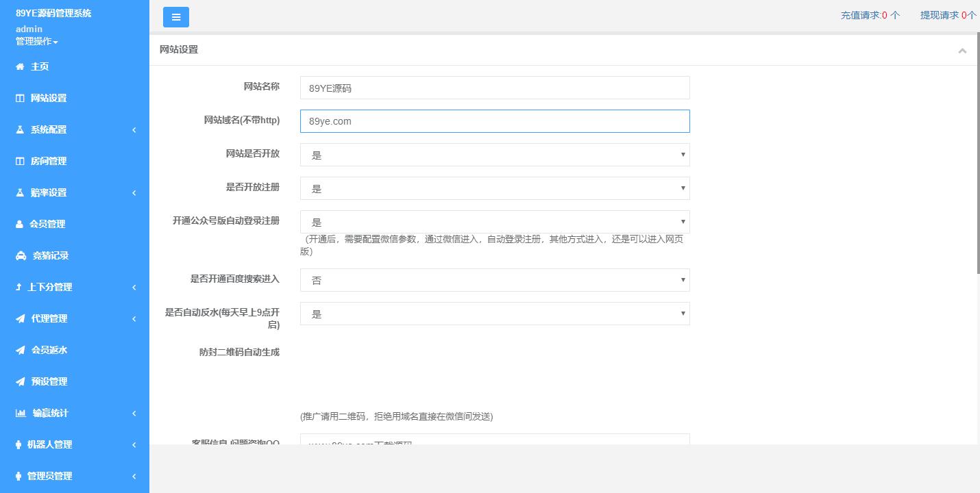Viewport: 980px width, 493px height.
Task: Click the car icon beside 竞猜记录
Action: (x=21, y=255)
